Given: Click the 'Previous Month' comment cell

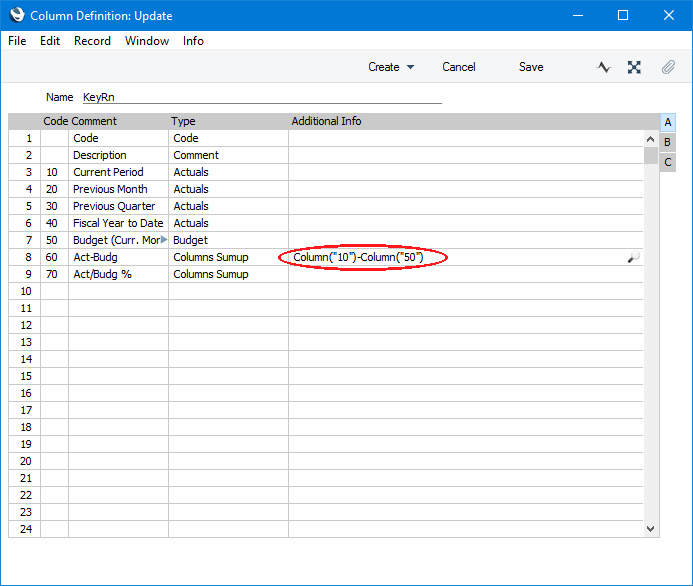Looking at the screenshot, I should 118,189.
